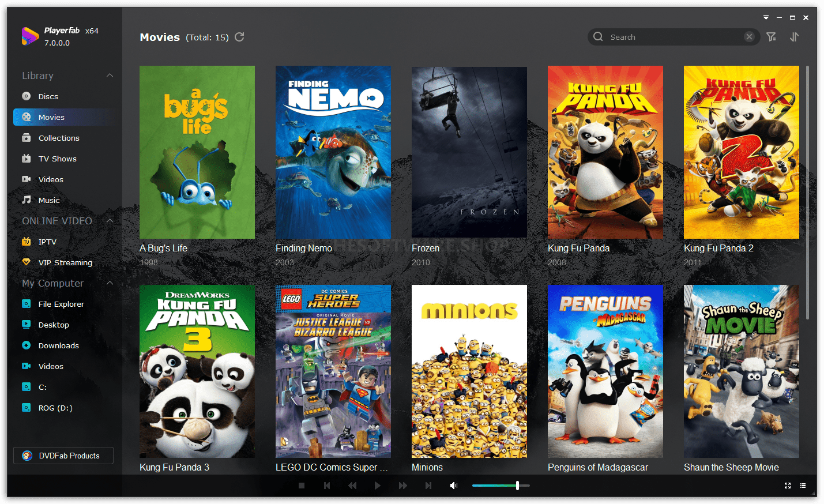Refresh the Movies list

coord(239,36)
